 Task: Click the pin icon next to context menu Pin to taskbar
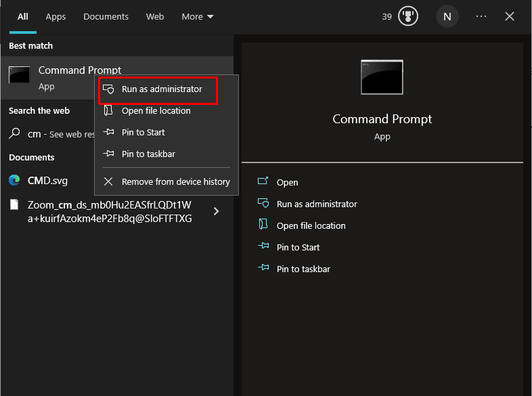click(108, 154)
